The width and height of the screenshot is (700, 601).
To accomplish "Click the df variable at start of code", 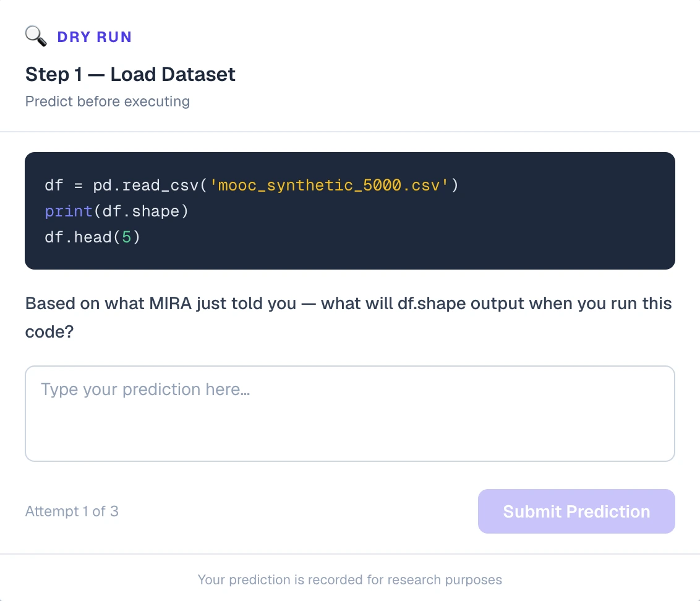I will tap(54, 185).
